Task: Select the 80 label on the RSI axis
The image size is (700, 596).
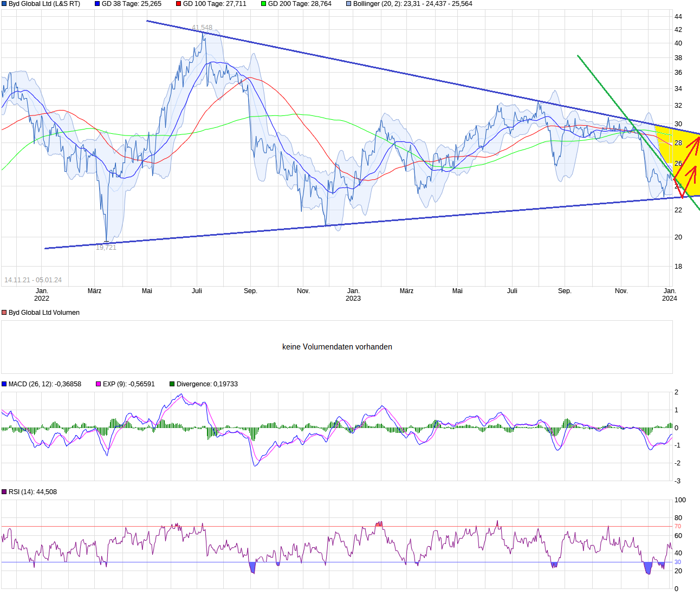Action: pos(678,518)
